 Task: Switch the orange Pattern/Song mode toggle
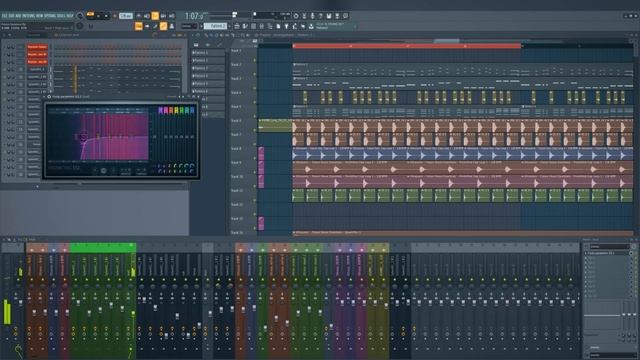click(x=90, y=15)
